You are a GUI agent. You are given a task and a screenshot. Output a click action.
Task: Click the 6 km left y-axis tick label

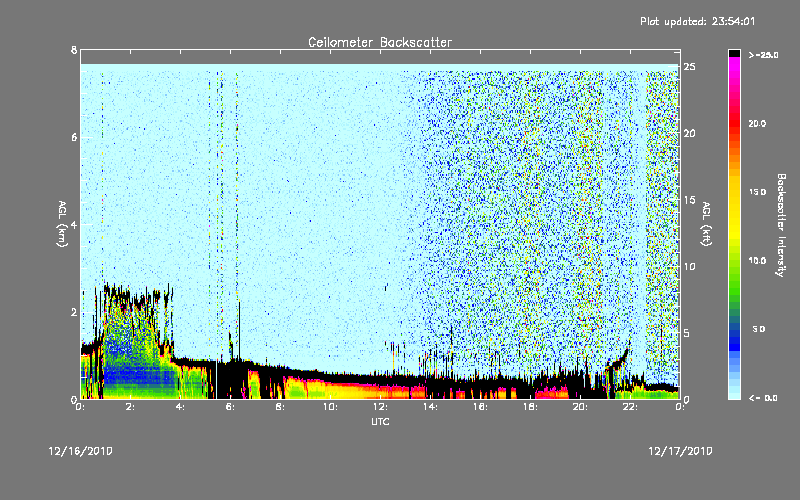pos(74,137)
